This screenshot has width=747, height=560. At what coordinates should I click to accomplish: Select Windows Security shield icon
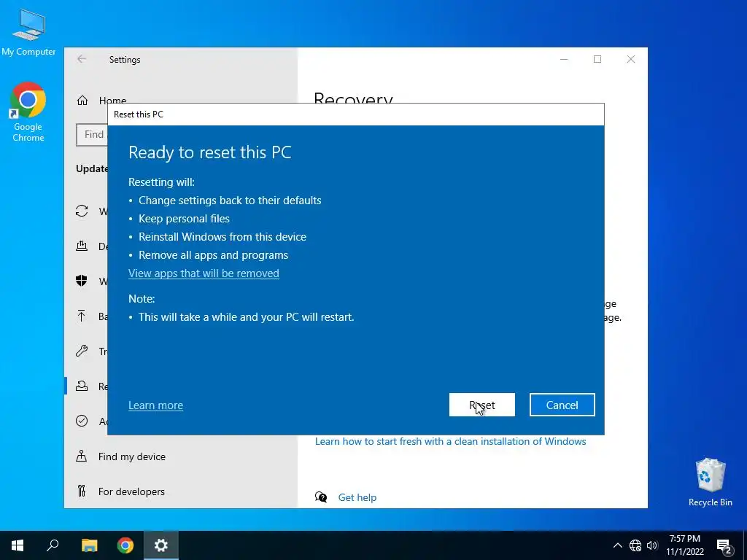[82, 281]
